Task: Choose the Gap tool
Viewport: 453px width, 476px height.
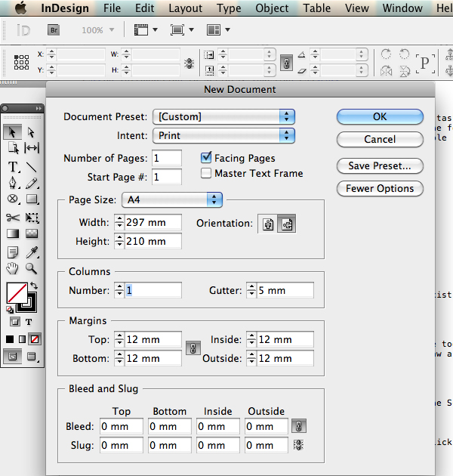Action: (32, 148)
